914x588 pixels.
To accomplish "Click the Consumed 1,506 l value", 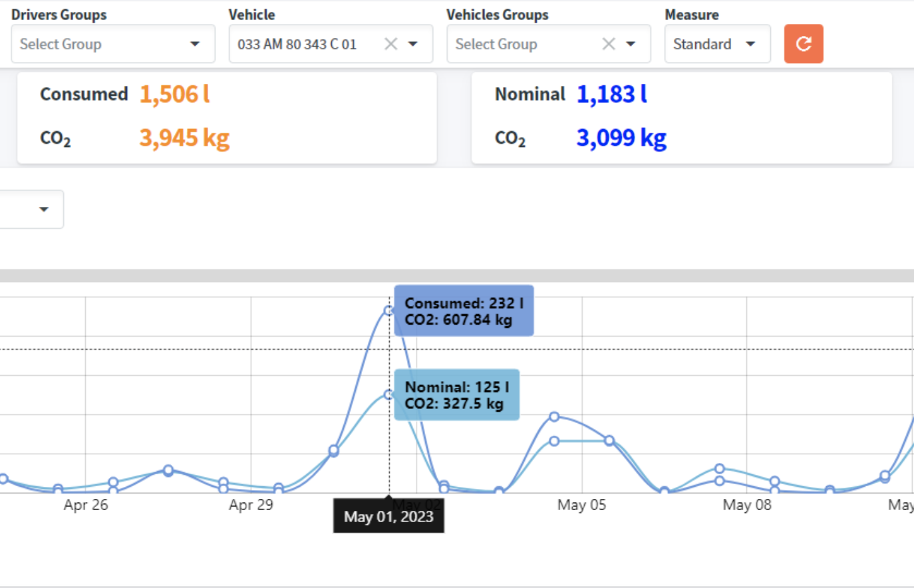I will click(x=174, y=94).
